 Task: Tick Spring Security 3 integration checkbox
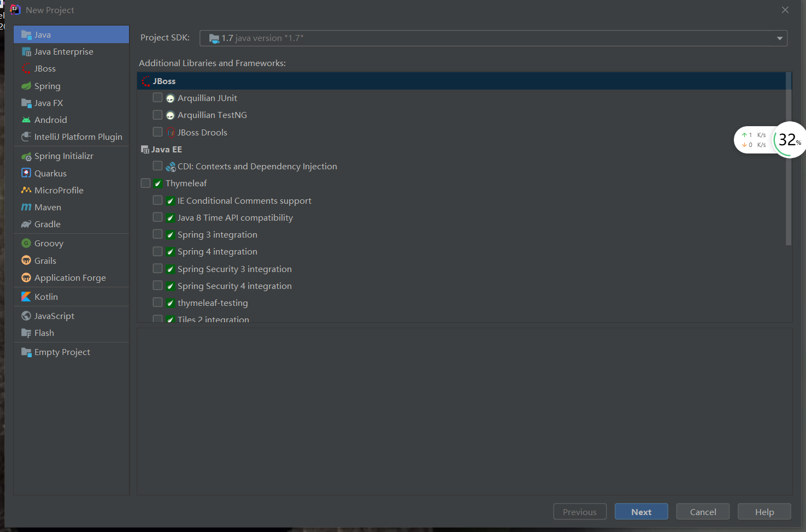pyautogui.click(x=157, y=268)
